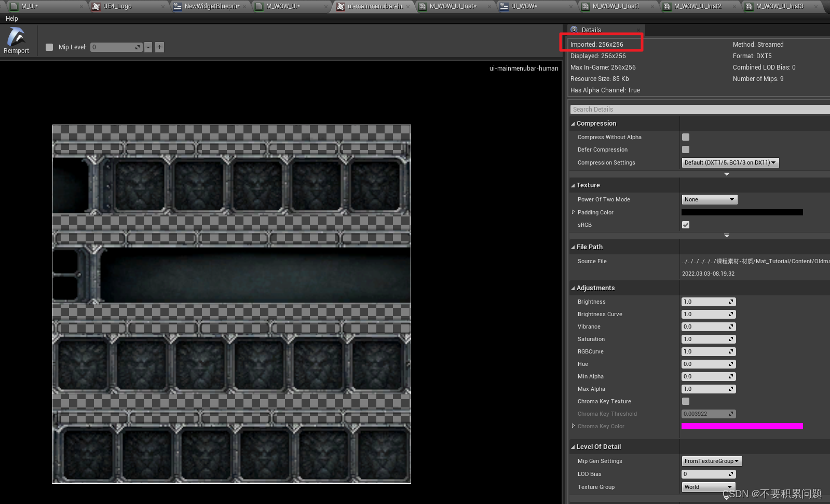This screenshot has height=504, width=830.
Task: Enable Compress Without Alpha checkbox
Action: coord(686,137)
